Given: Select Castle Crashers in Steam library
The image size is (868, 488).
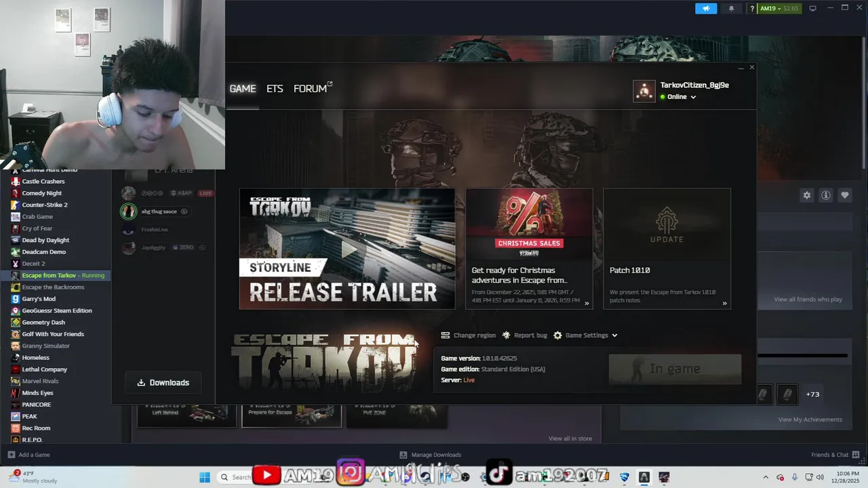Looking at the screenshot, I should (43, 182).
